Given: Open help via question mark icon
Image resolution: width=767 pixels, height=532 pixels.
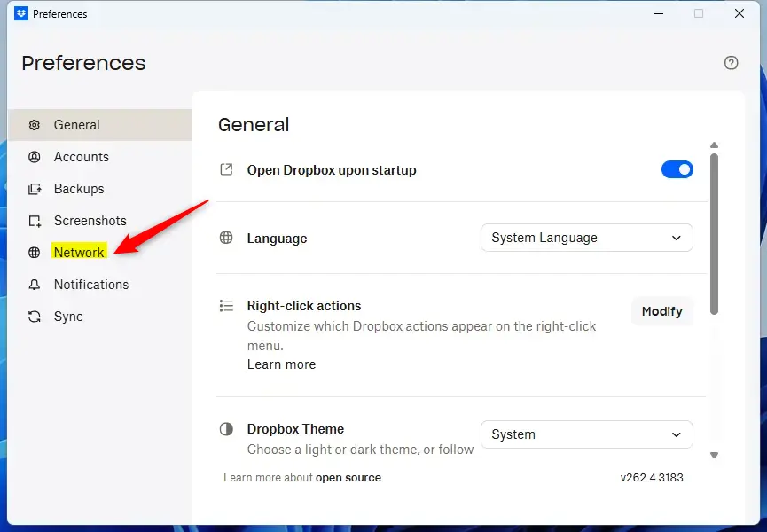Looking at the screenshot, I should tap(731, 63).
